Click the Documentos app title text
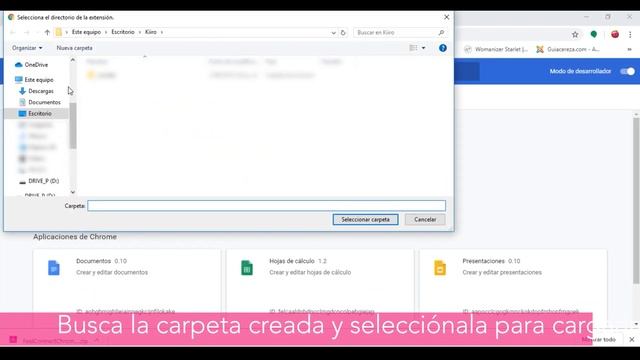Viewport: 640px width, 360px height. 93,261
